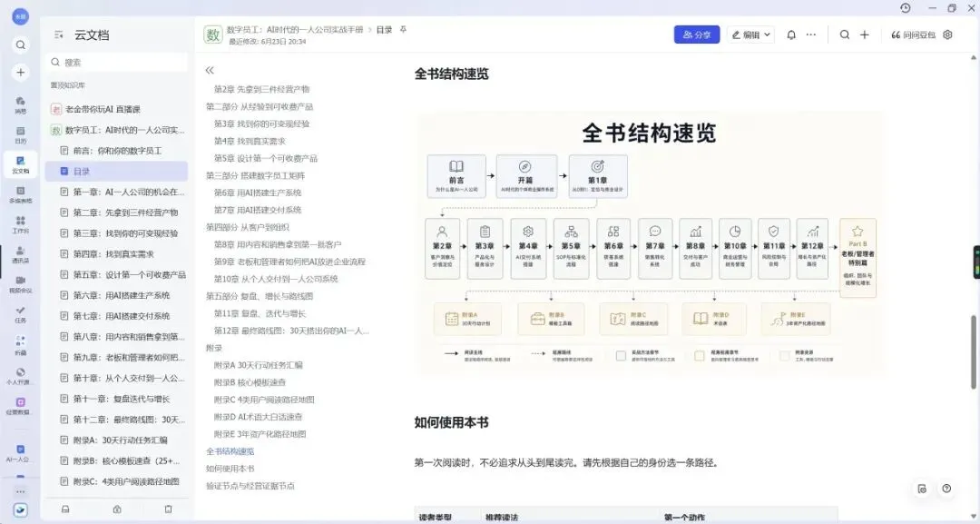
Task: Open the notifications bell in the document toolbar
Action: point(790,35)
